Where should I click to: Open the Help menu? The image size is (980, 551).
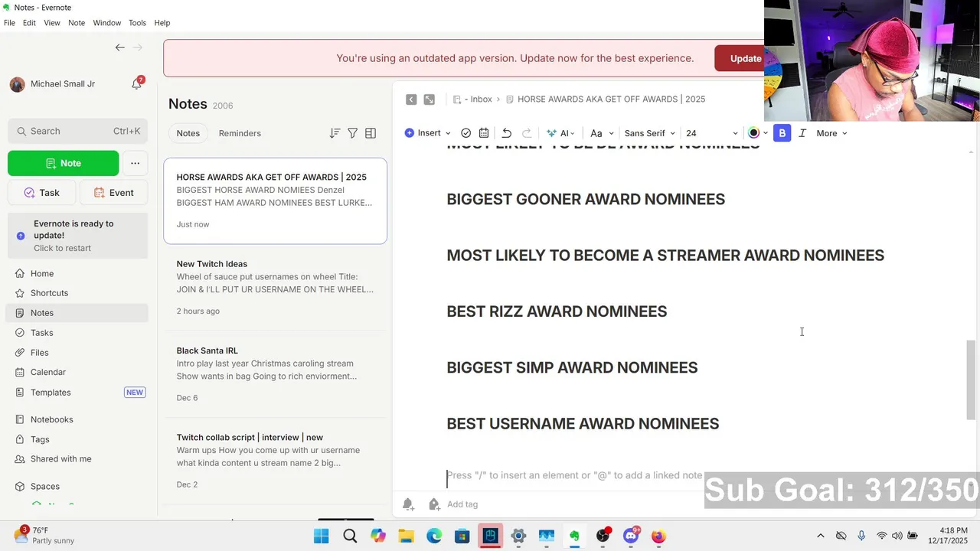pyautogui.click(x=162, y=23)
